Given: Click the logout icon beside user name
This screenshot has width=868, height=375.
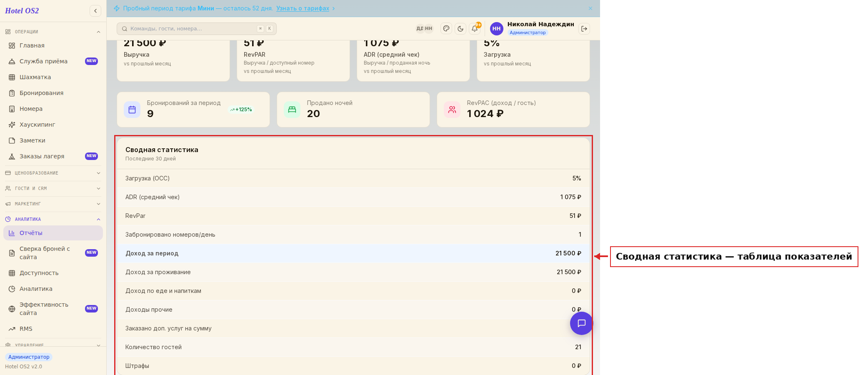Looking at the screenshot, I should (x=584, y=29).
